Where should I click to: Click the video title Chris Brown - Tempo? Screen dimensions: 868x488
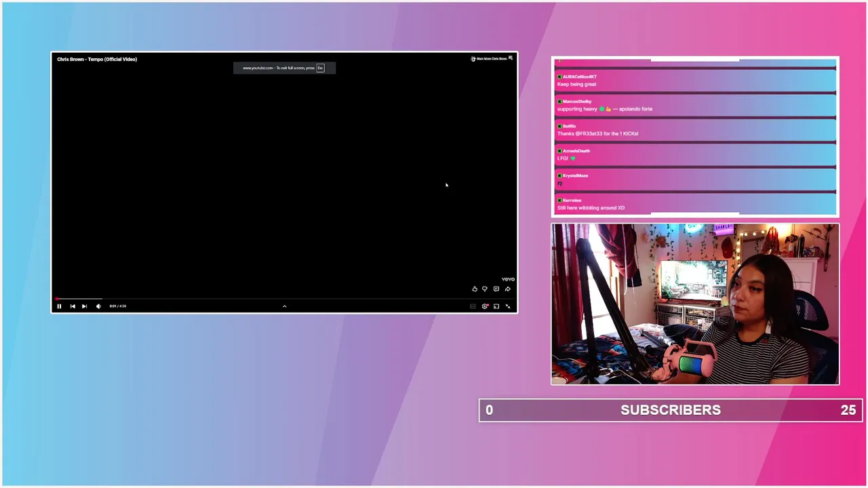point(97,59)
